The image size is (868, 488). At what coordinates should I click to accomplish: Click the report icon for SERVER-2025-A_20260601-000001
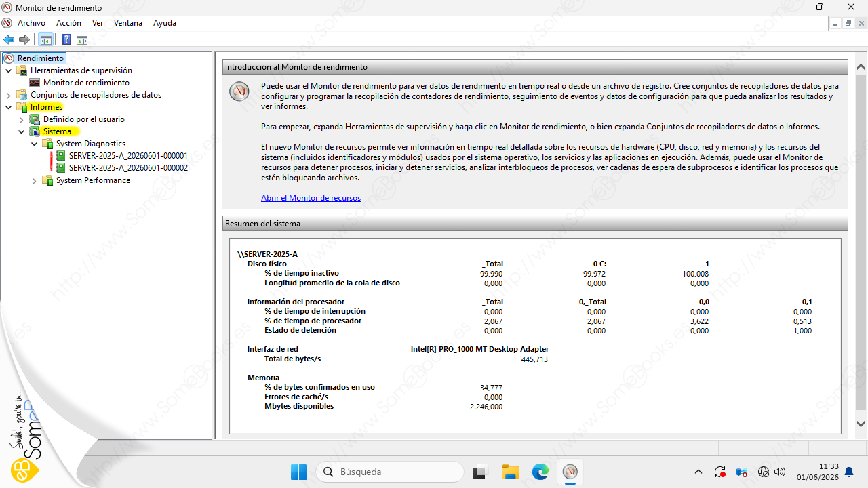pos(60,156)
